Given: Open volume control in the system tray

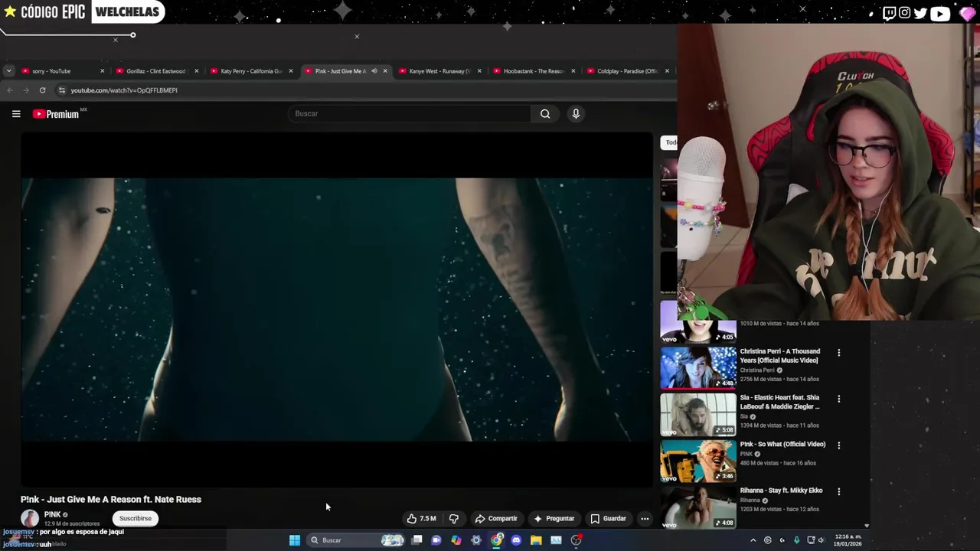Looking at the screenshot, I should pos(822,540).
